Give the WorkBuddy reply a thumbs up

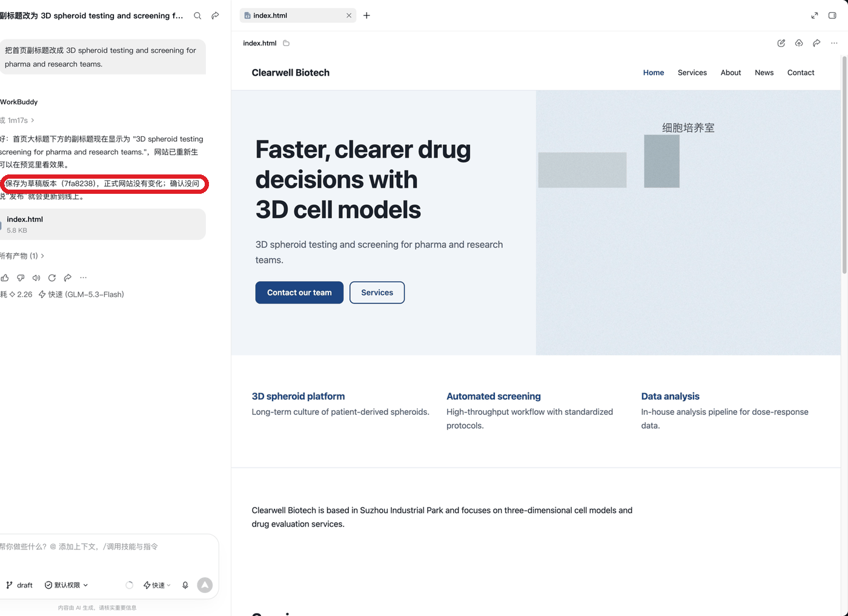pos(5,278)
